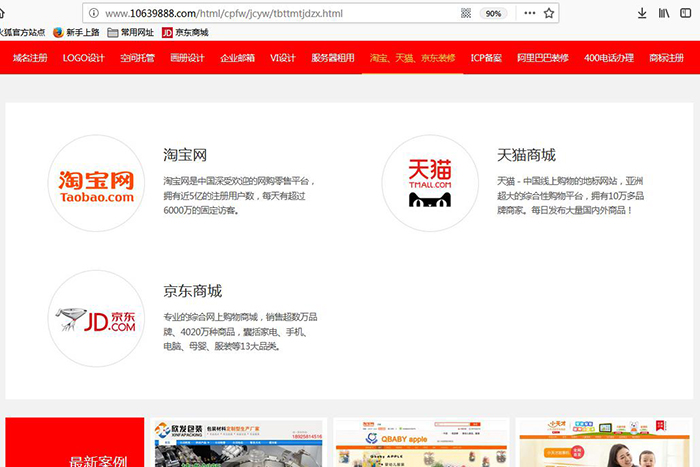
Task: Go to 域名注册 menu item
Action: (x=30, y=58)
